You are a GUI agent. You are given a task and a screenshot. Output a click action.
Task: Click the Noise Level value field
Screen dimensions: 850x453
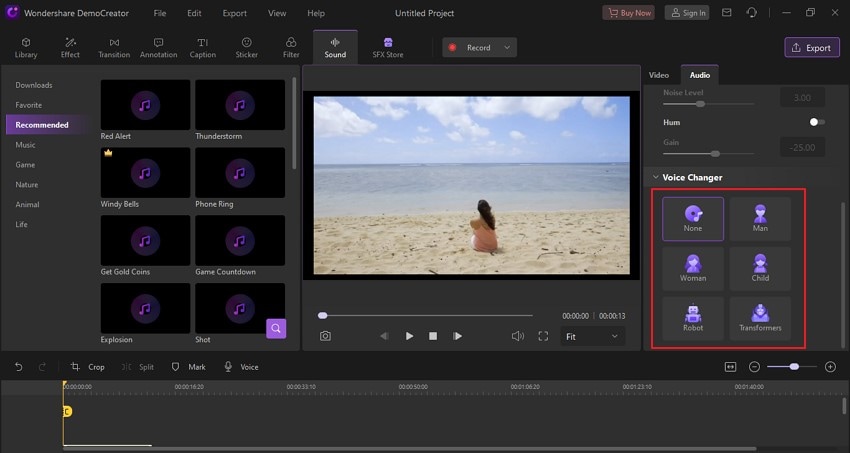(802, 98)
